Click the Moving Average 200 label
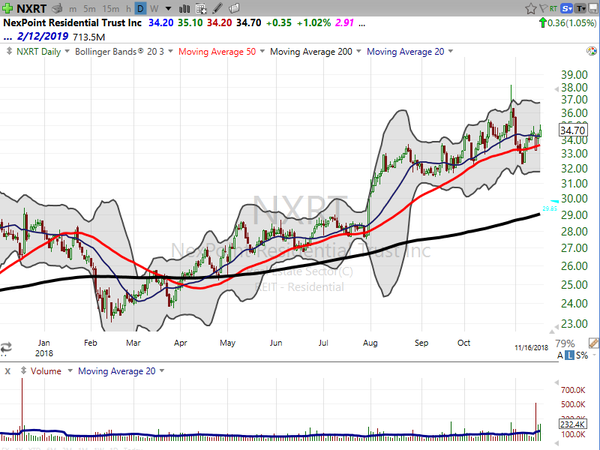600x450 pixels. (x=311, y=52)
